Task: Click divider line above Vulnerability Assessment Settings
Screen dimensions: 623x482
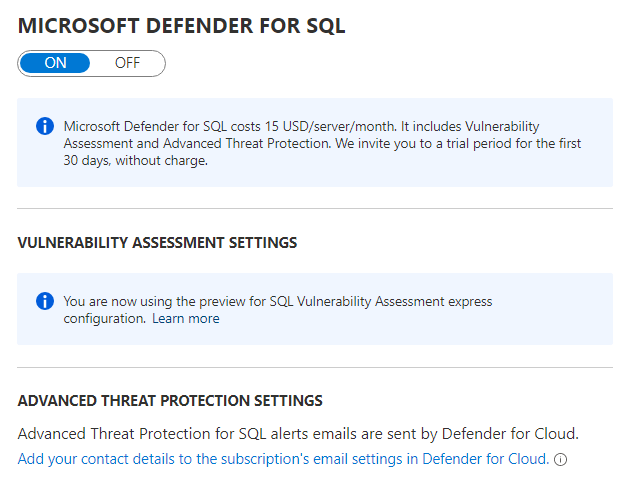Action: [314, 209]
